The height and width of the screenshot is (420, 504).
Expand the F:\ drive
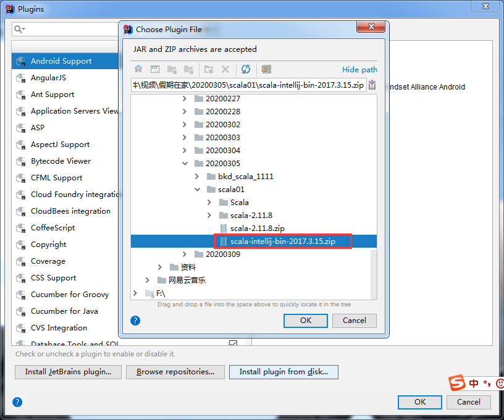(135, 293)
